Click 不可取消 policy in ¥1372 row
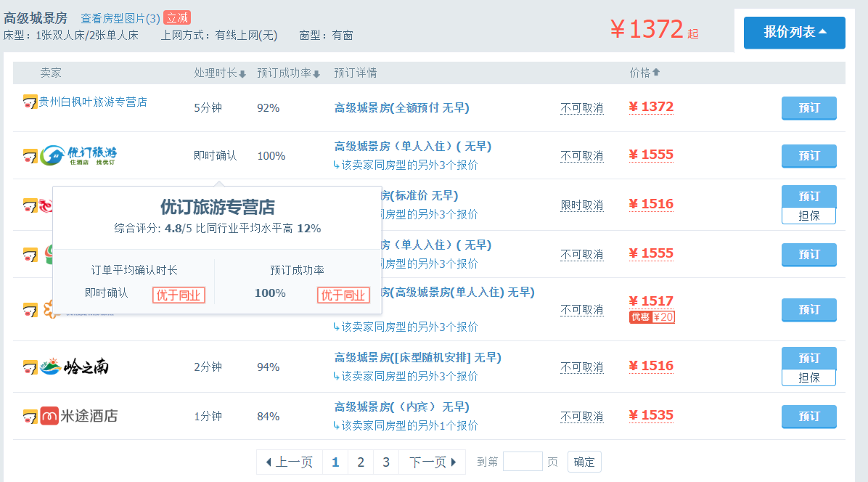The width and height of the screenshot is (868, 482). click(582, 108)
